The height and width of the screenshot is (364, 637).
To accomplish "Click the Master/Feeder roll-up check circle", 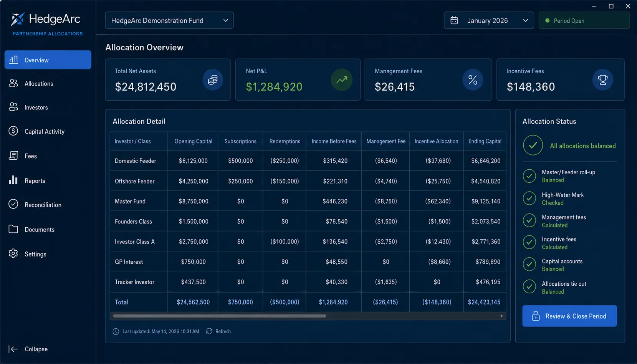I will 529,176.
